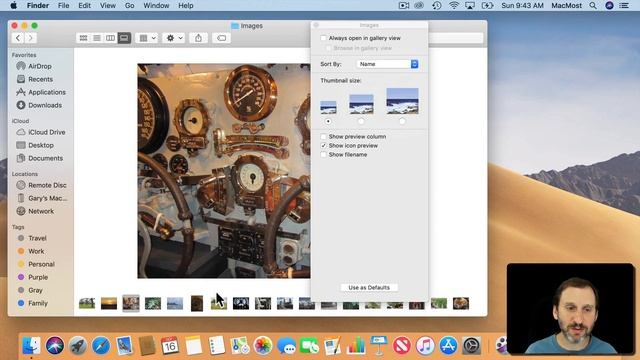Select the gallery view toolbar button

click(124, 38)
